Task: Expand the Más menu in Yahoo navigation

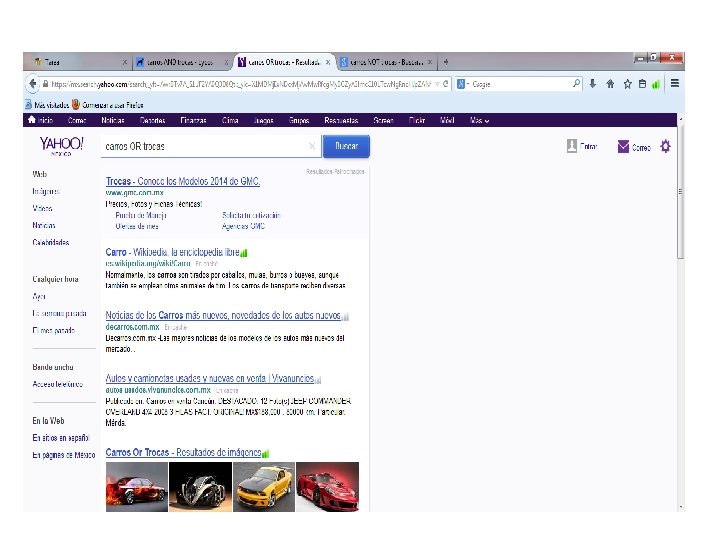Action: pos(479,120)
